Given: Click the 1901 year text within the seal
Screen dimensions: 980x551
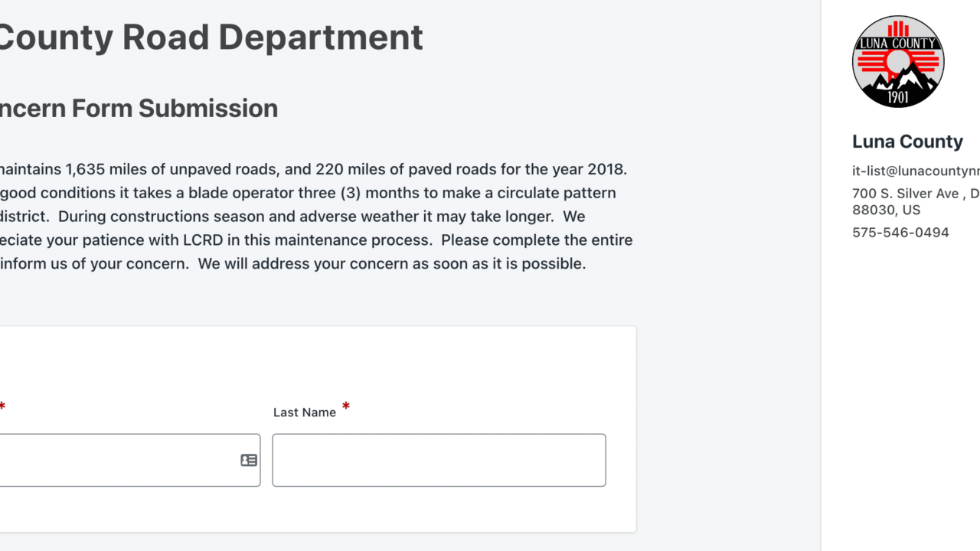Looking at the screenshot, I should click(898, 96).
